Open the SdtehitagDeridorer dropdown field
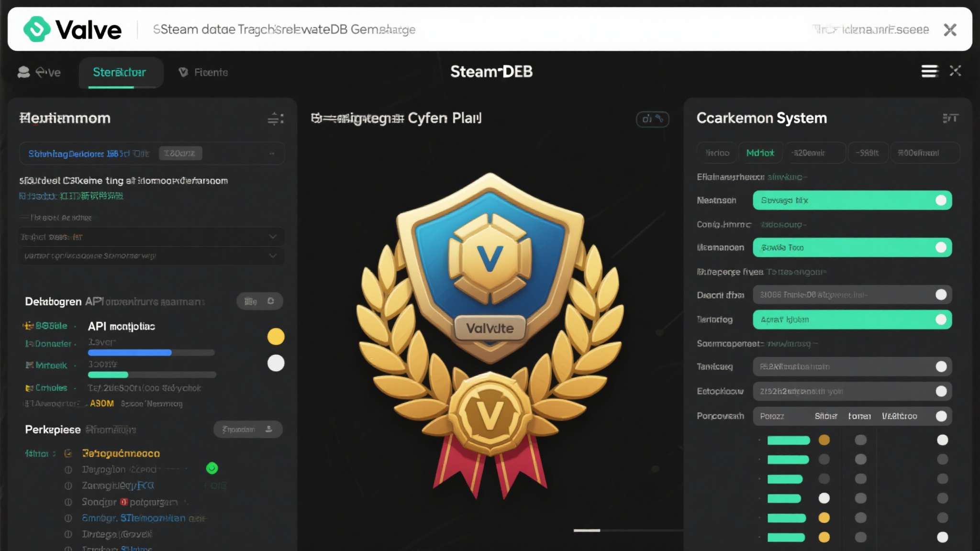The image size is (980, 551). (x=152, y=154)
